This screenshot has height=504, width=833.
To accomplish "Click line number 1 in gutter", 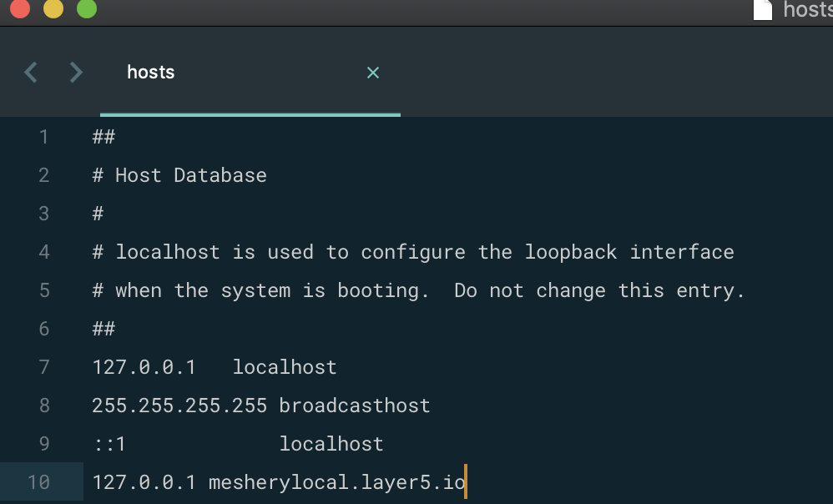I will [44, 137].
